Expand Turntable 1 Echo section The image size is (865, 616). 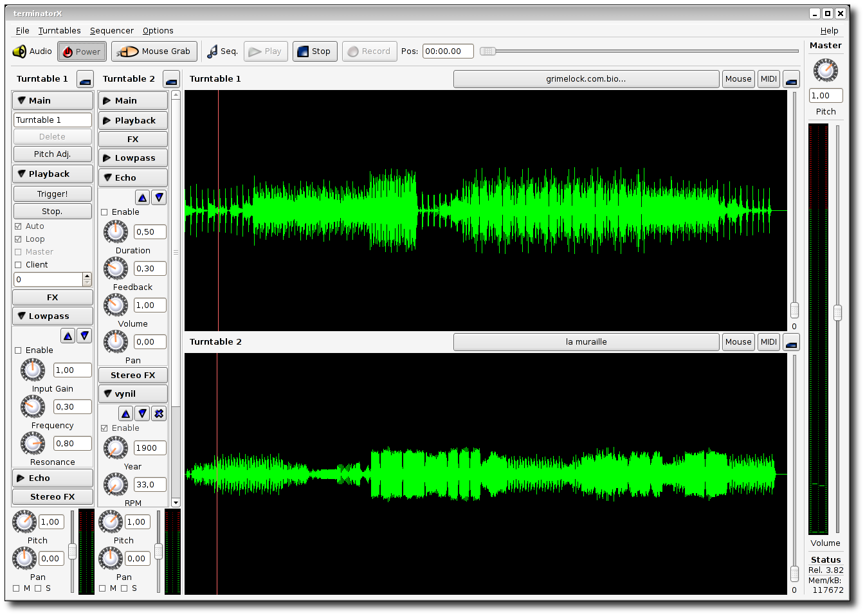point(52,478)
